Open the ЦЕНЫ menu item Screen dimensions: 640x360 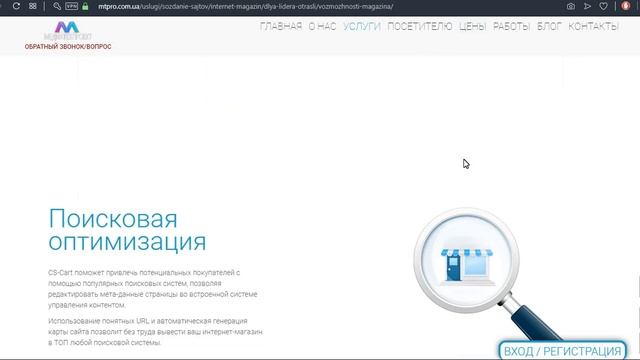point(472,27)
